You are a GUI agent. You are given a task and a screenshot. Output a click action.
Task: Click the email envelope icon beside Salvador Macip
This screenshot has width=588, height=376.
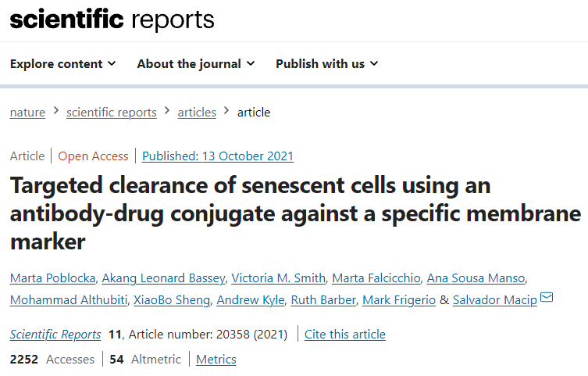point(547,298)
